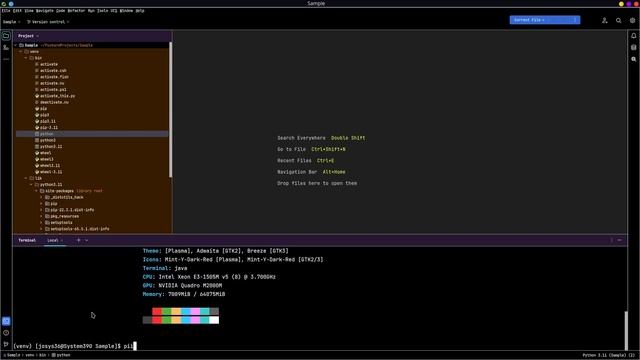This screenshot has height=360, width=640.
Task: Open the Edit menu
Action: [x=17, y=11]
